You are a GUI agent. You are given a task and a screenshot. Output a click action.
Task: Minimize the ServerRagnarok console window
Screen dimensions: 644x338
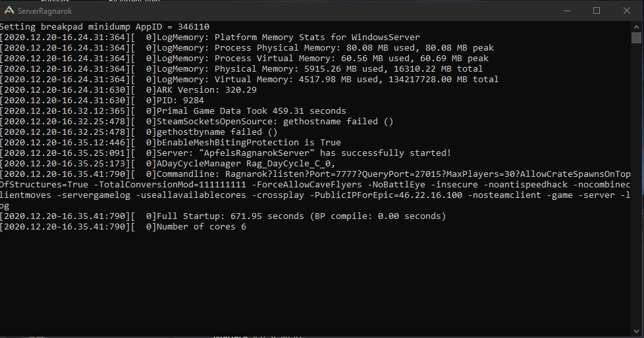[x=567, y=11]
